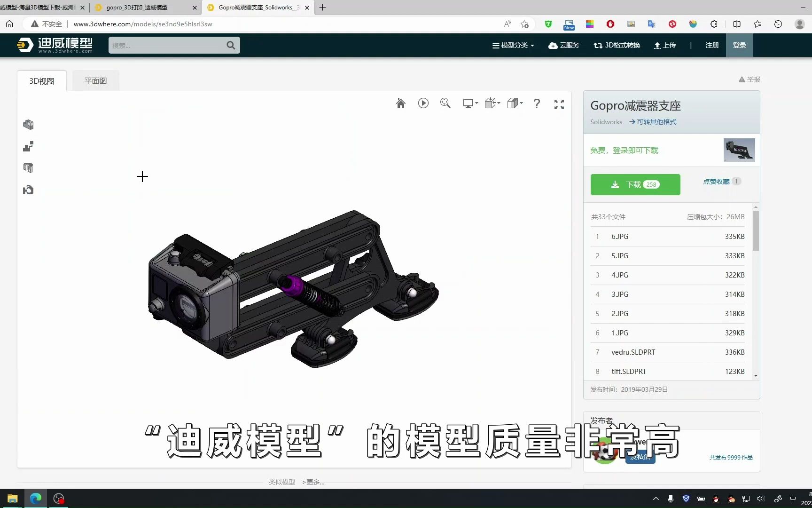The width and height of the screenshot is (812, 508).
Task: Open browser favorites list icon
Action: click(757, 24)
